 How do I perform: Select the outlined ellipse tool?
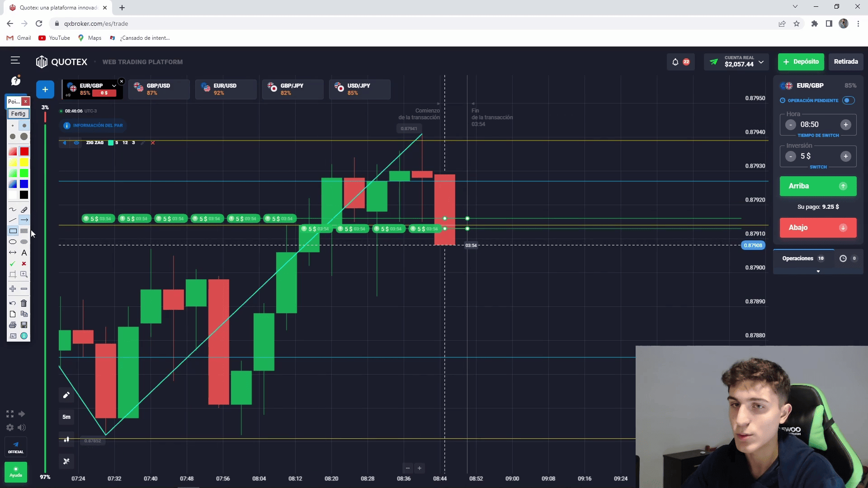[x=13, y=242]
